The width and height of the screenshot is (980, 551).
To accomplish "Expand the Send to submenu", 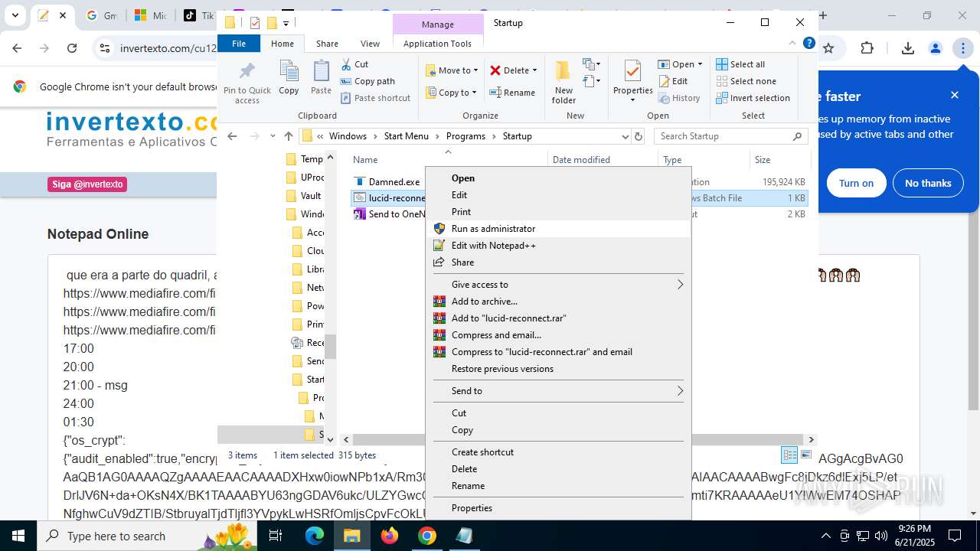I will (559, 391).
